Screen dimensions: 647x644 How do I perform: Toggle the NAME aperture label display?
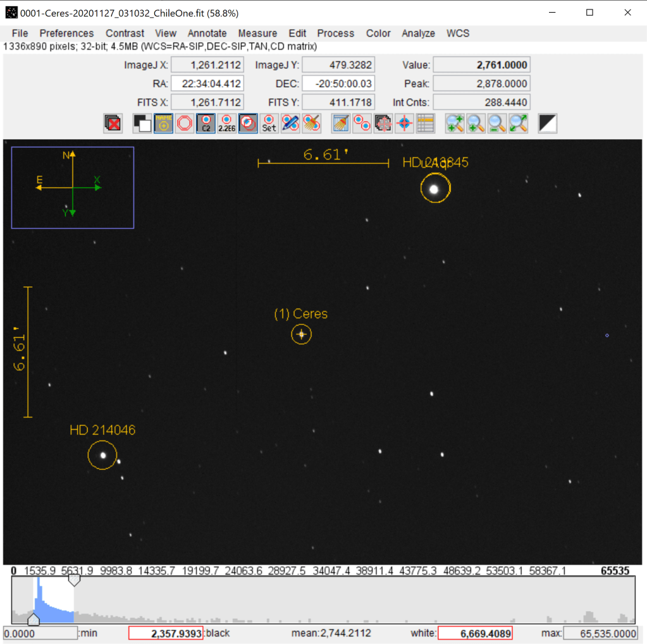[x=163, y=123]
